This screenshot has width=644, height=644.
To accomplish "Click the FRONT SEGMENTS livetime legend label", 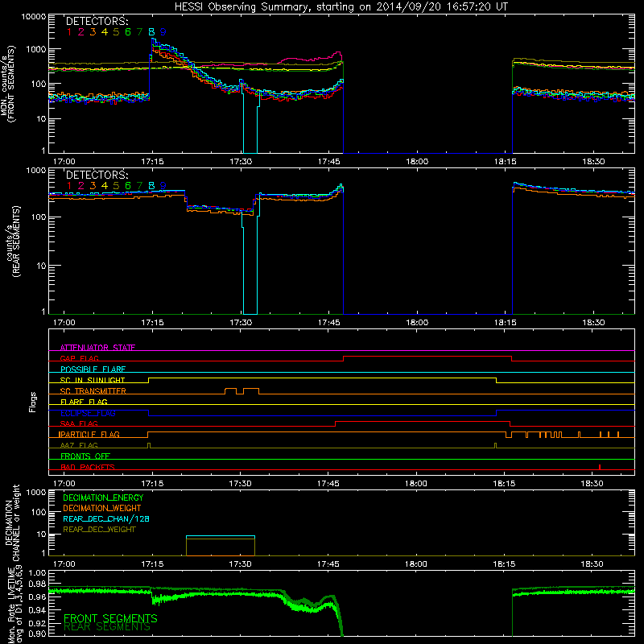I will [x=110, y=618].
